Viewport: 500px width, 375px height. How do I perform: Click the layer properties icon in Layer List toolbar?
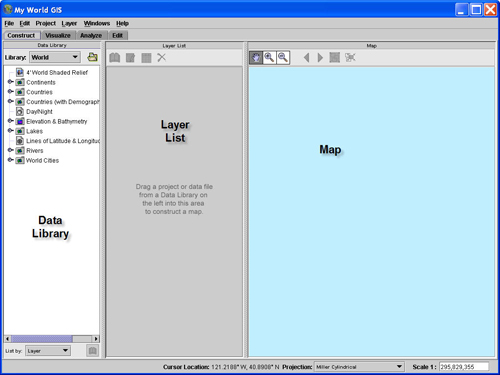130,58
